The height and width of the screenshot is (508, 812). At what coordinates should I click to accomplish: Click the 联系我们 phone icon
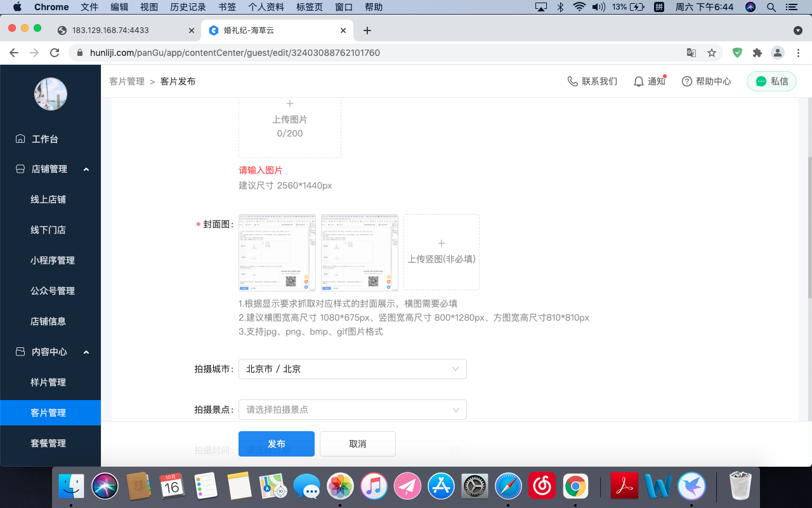pyautogui.click(x=572, y=81)
